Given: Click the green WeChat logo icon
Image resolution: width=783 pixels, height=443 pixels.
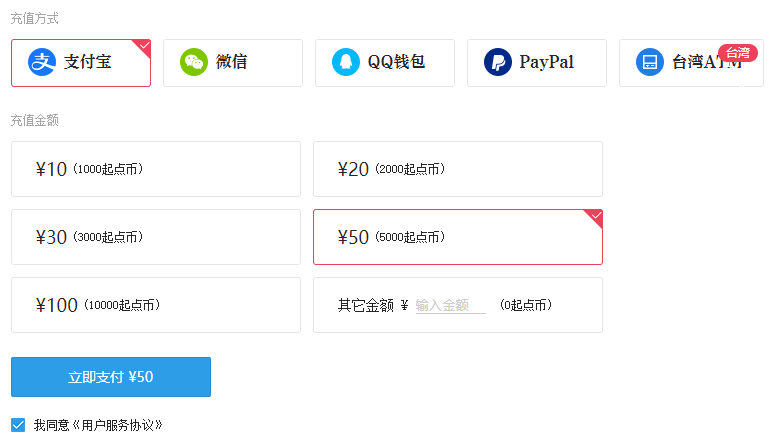Looking at the screenshot, I should (x=194, y=63).
